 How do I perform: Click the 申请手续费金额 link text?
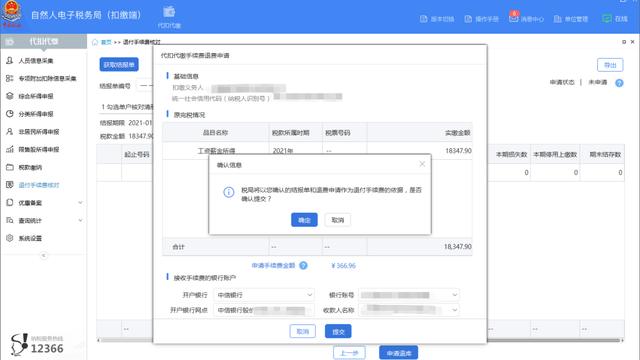(273, 266)
